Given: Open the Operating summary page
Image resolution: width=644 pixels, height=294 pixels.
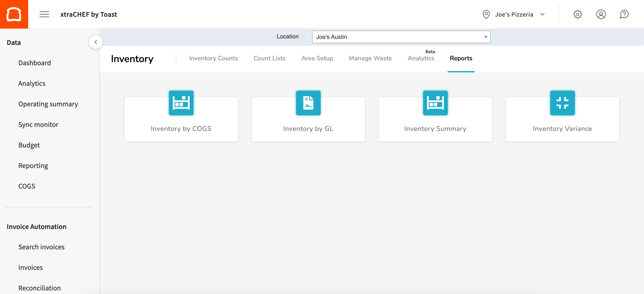Looking at the screenshot, I should (48, 104).
